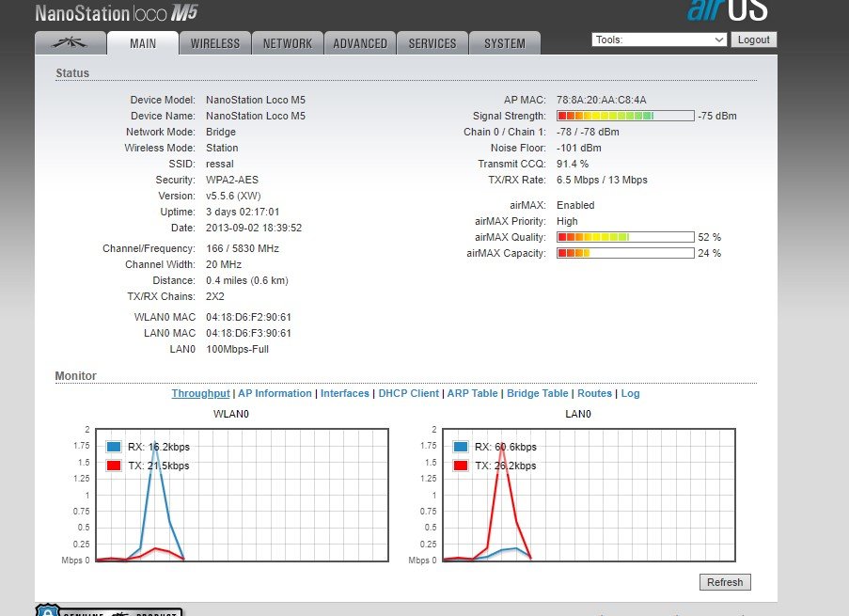Screen dimensions: 849x616
Task: Select the MAIN tab
Action: (142, 43)
